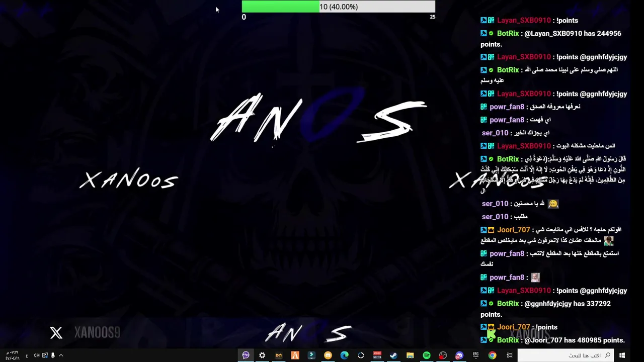Open Spotify from the taskbar

tap(427, 355)
